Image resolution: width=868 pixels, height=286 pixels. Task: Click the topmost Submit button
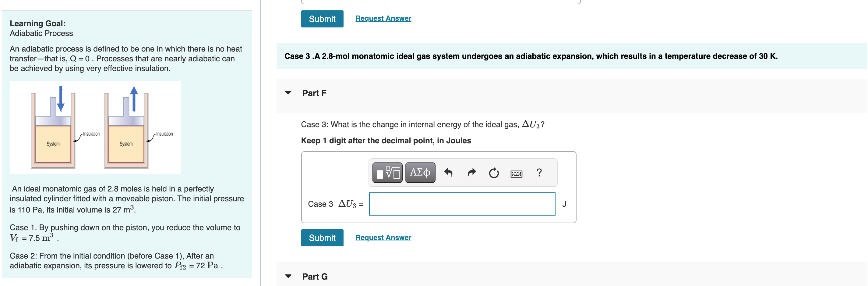coord(322,19)
